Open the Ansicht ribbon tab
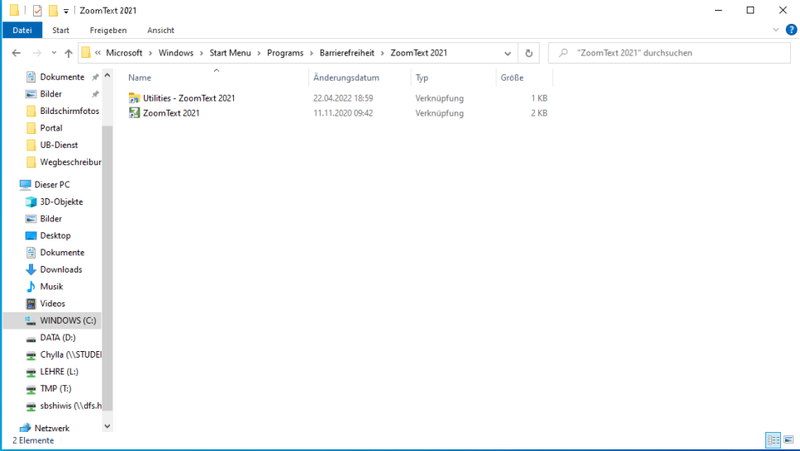Screen dimensions: 800x451 [161, 30]
